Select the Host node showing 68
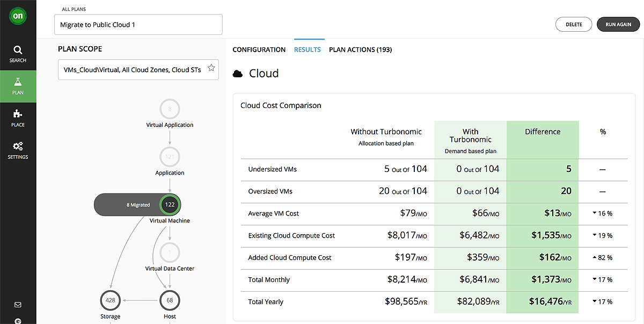This screenshot has height=324, width=644. click(x=170, y=300)
